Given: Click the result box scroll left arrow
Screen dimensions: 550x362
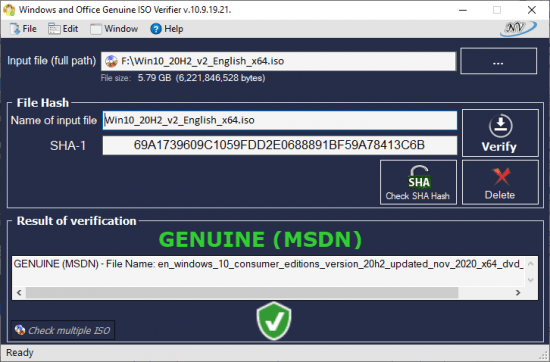Looking at the screenshot, I should 19,293.
